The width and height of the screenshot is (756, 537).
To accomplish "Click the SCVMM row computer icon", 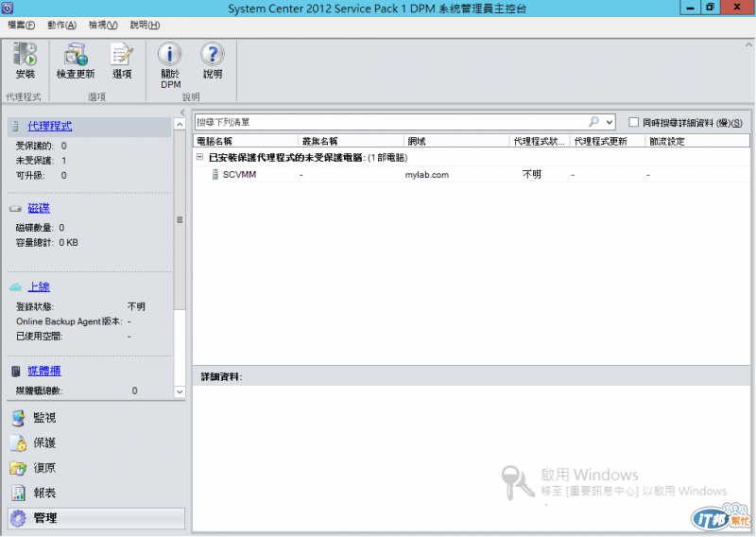I will [215, 175].
